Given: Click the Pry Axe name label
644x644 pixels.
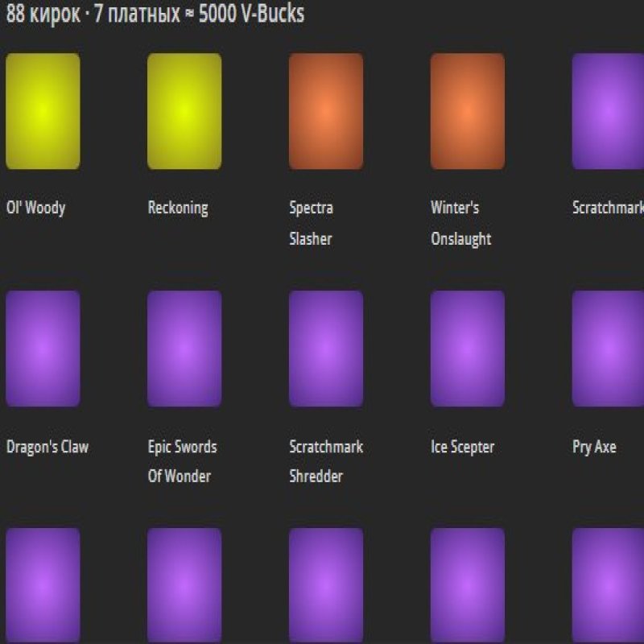Looking at the screenshot, I should pyautogui.click(x=592, y=447).
